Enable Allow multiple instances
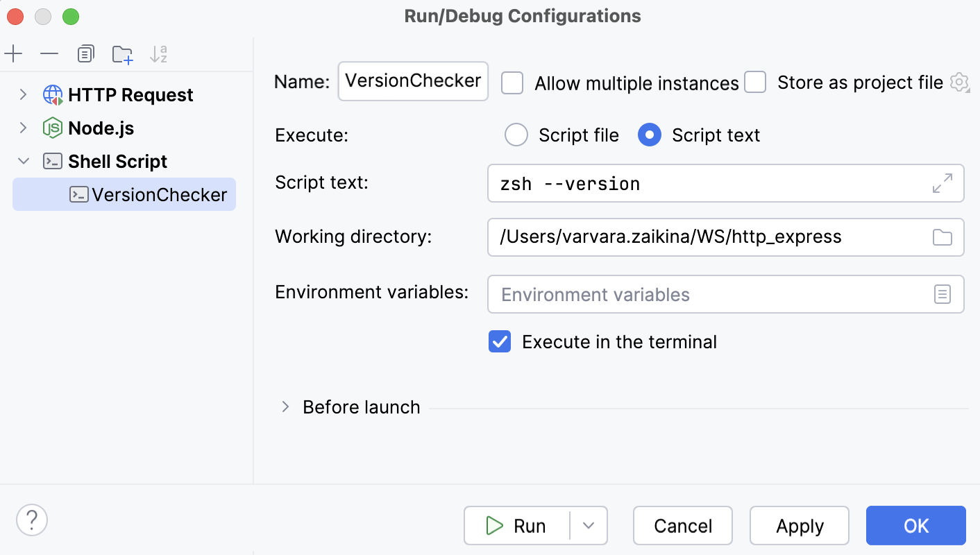980x555 pixels. [512, 83]
